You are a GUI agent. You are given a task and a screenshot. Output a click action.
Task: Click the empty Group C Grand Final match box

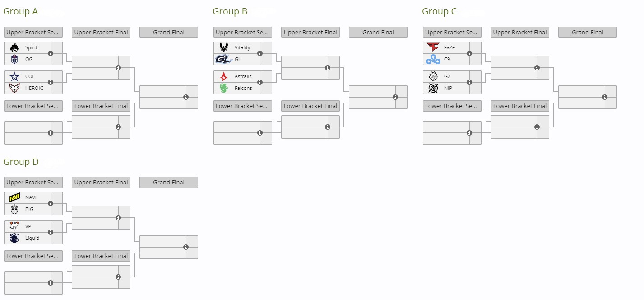[x=580, y=97]
